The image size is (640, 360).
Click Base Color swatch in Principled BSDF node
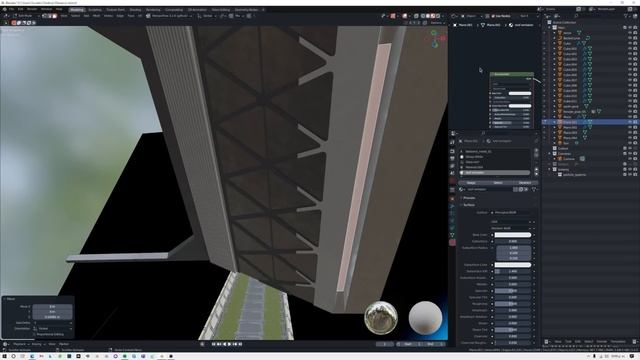(520, 93)
